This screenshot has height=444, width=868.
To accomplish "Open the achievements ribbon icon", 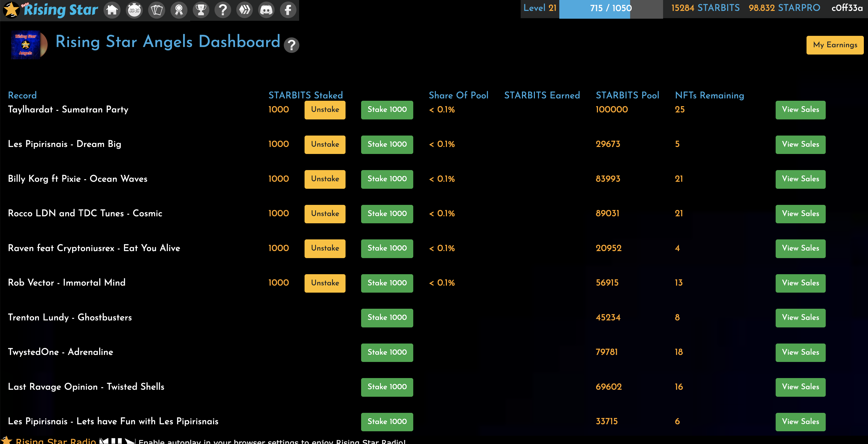I will 179,10.
